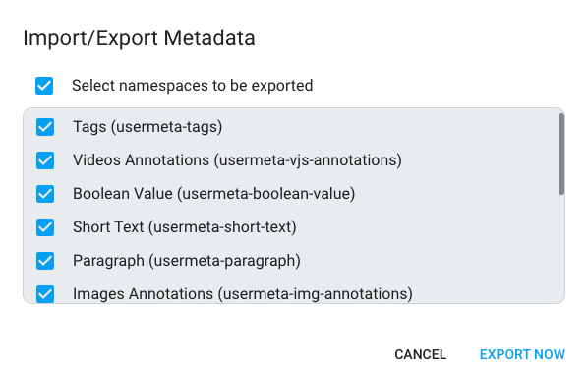Image resolution: width=588 pixels, height=378 pixels.
Task: Cancel the metadata export dialog
Action: point(421,354)
